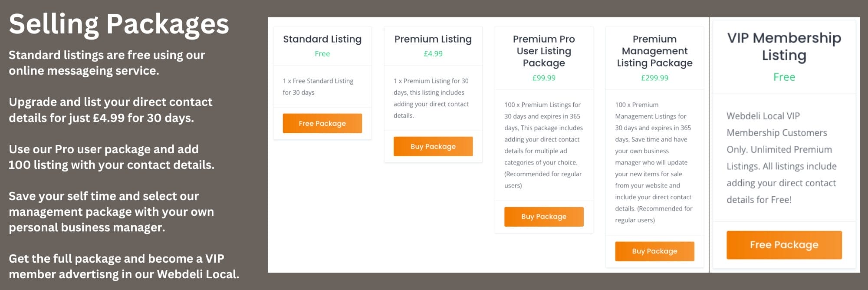Image resolution: width=868 pixels, height=290 pixels.
Task: Buy the Premium Pro User Listing Package
Action: tap(544, 216)
